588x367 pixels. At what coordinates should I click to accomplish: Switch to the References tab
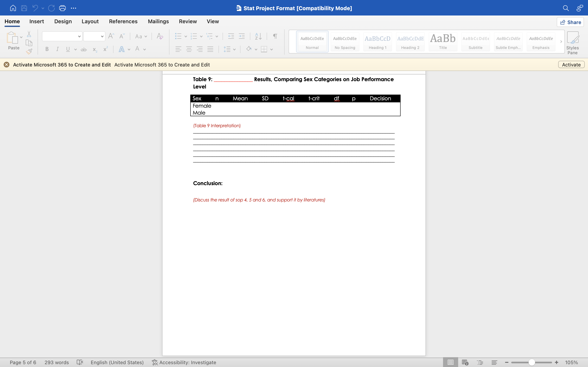pyautogui.click(x=123, y=21)
